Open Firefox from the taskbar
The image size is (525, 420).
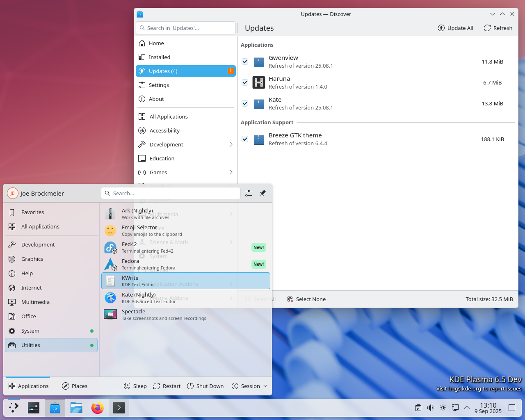pos(97,407)
